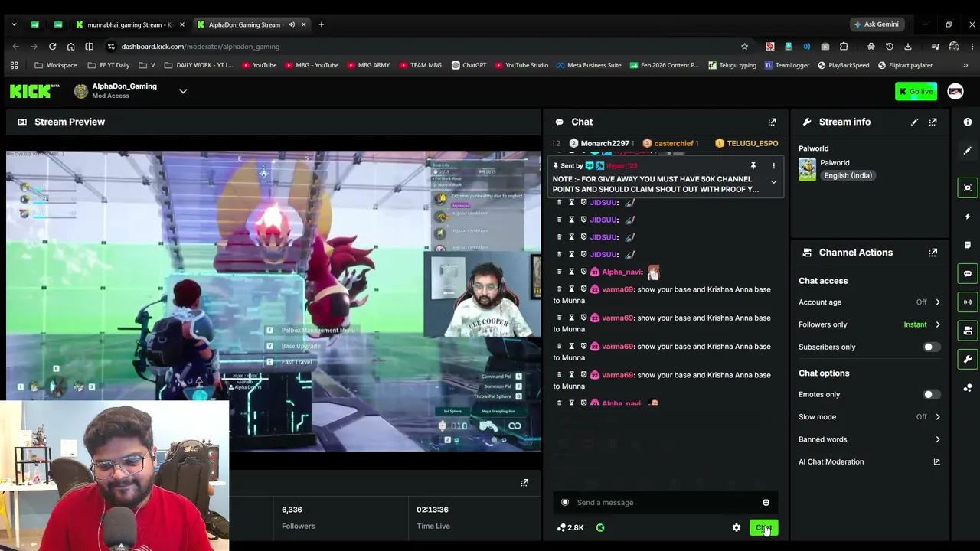Expand the pinned chat message
Viewport: 980px width, 551px height.
click(773, 182)
